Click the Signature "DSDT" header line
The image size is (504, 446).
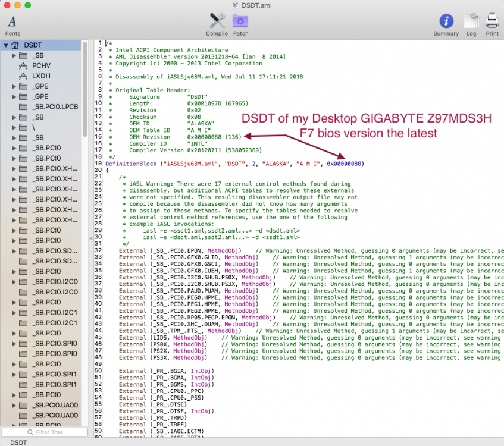coord(168,97)
